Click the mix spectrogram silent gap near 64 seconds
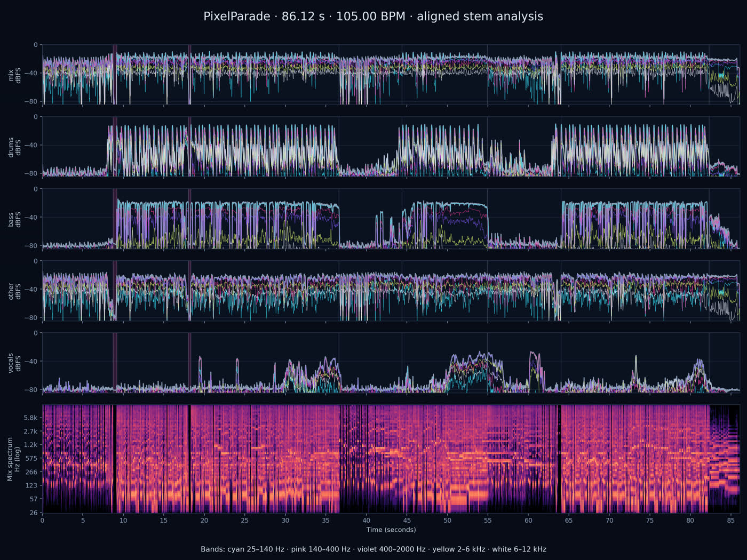 pyautogui.click(x=559, y=459)
